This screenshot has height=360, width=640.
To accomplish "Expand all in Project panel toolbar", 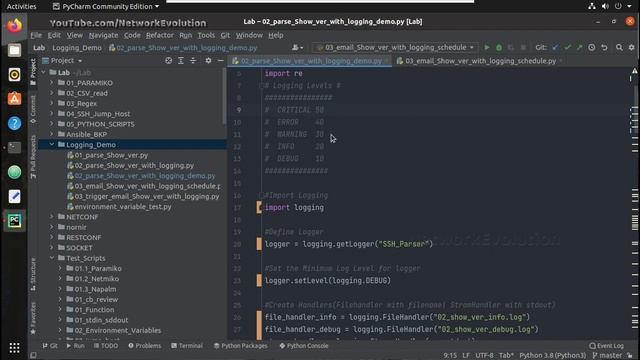I will [181, 60].
